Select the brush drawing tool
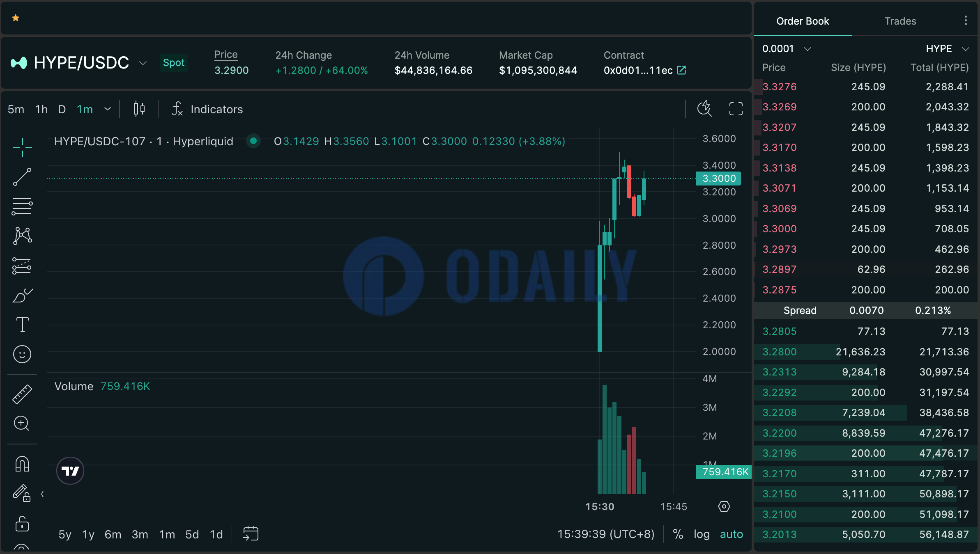 pos(22,295)
